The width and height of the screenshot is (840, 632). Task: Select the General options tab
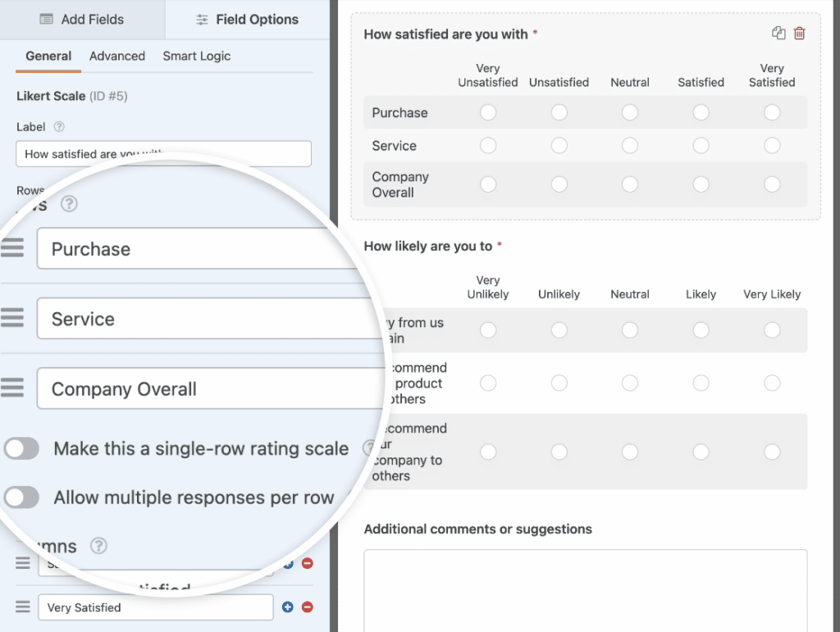[x=48, y=56]
